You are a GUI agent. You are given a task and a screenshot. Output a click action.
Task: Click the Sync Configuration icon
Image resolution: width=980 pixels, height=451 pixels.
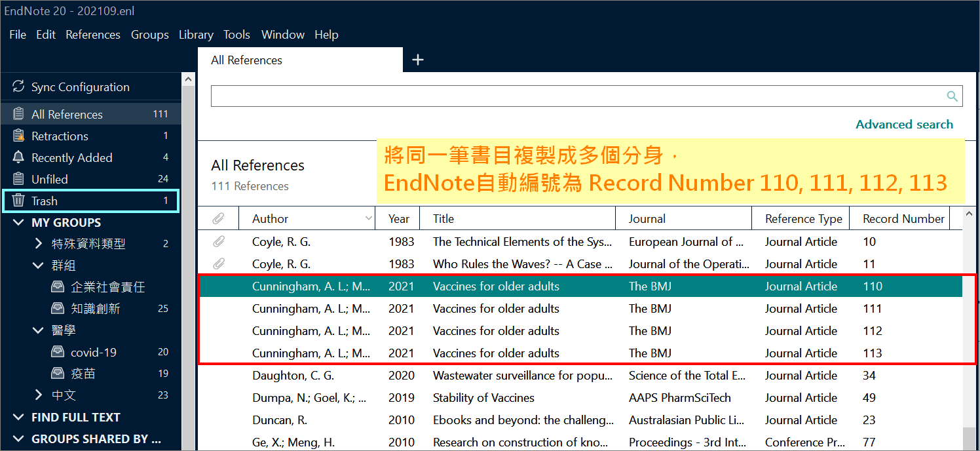18,87
